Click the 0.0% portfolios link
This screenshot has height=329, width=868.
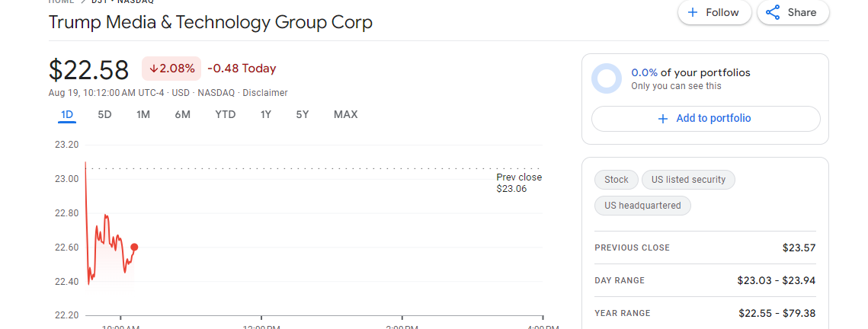(x=644, y=72)
